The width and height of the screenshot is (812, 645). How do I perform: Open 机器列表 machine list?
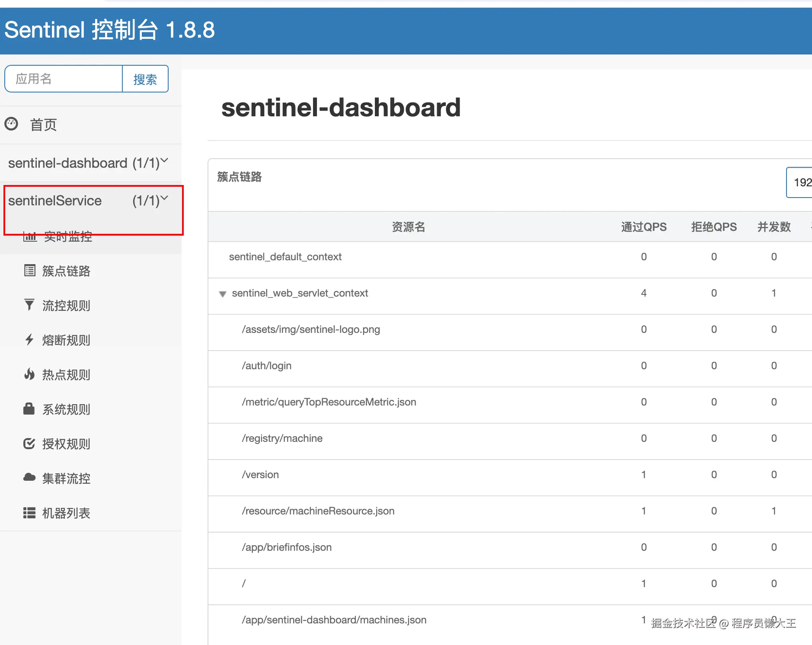pos(66,513)
